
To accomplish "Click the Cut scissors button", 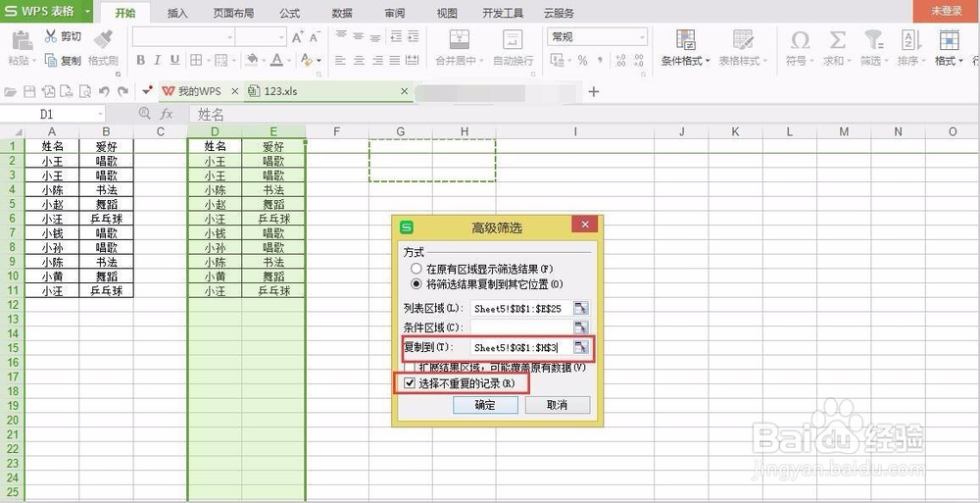I will click(63, 37).
